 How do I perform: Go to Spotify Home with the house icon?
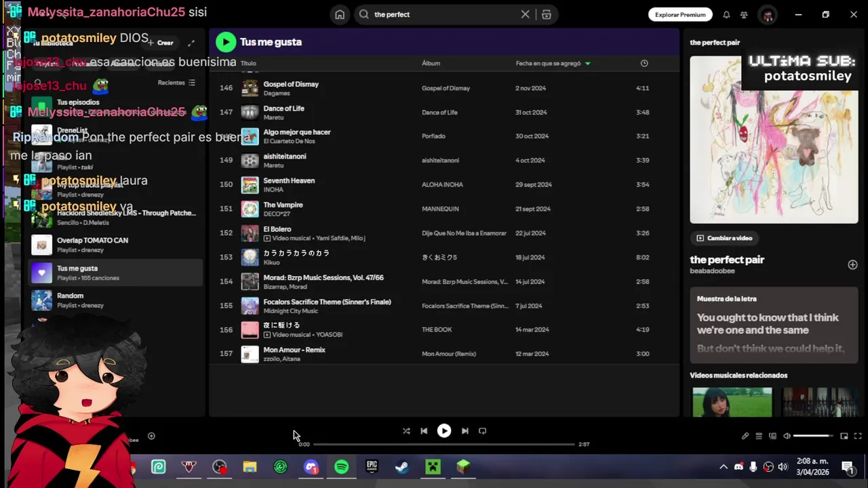coord(340,14)
